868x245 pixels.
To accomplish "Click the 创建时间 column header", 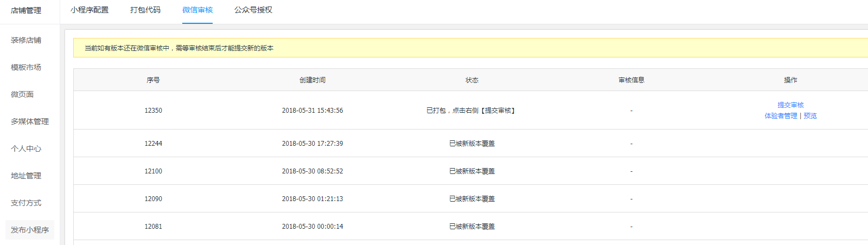I will (x=312, y=80).
